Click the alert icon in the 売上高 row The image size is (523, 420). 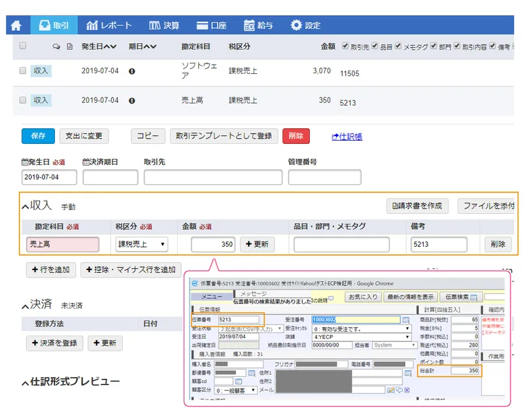(x=132, y=101)
